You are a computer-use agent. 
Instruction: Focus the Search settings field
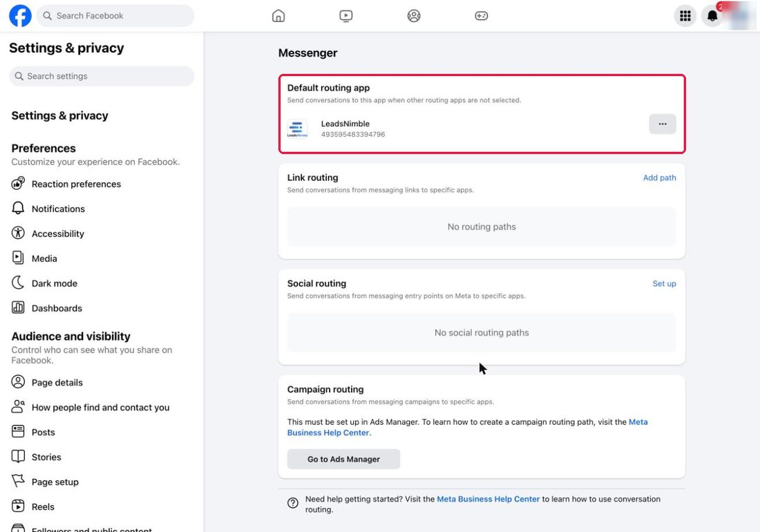click(x=102, y=76)
